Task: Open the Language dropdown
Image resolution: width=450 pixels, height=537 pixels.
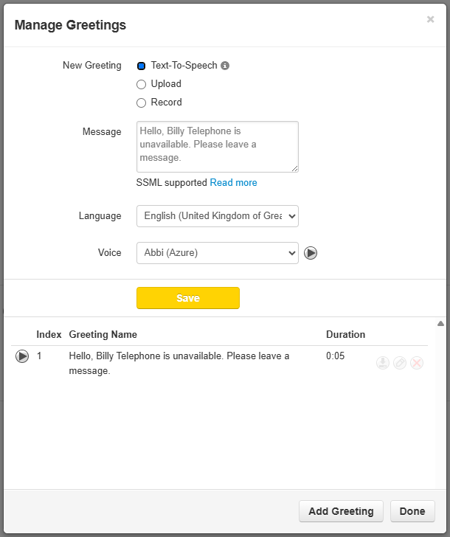Action: pos(217,216)
